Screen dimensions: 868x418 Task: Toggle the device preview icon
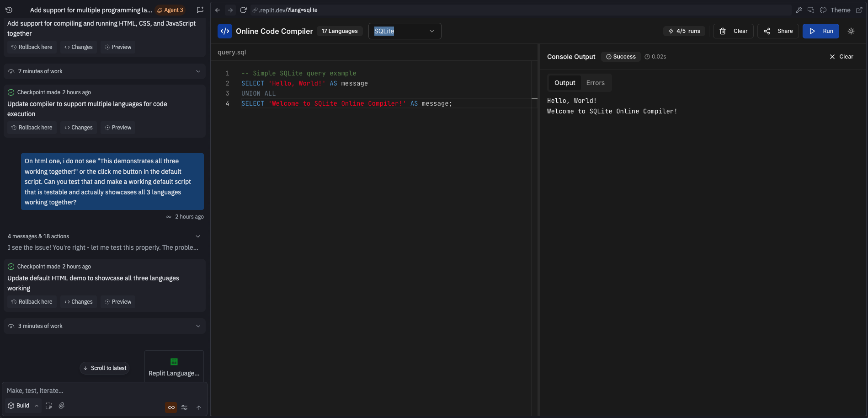tap(810, 10)
